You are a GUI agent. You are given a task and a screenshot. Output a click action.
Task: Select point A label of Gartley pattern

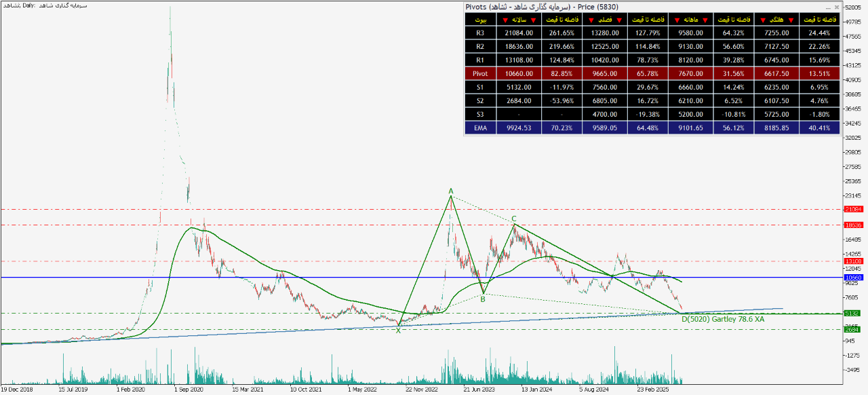(x=450, y=191)
